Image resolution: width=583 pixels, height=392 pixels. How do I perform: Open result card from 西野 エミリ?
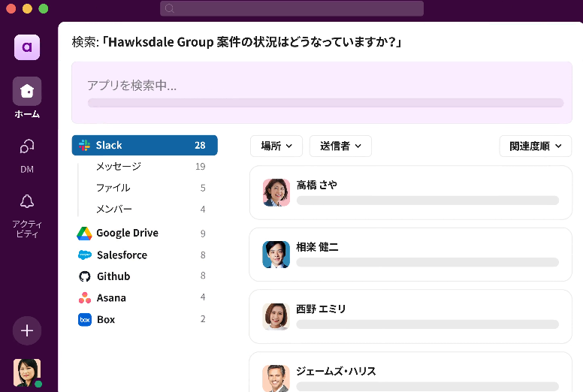[410, 317]
